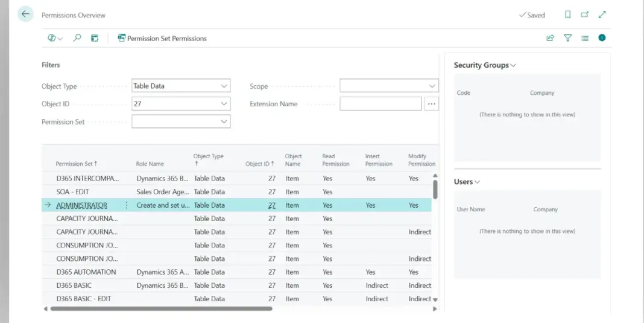
Task: Click 'Sales Order Age...' role name cell
Action: (x=163, y=192)
